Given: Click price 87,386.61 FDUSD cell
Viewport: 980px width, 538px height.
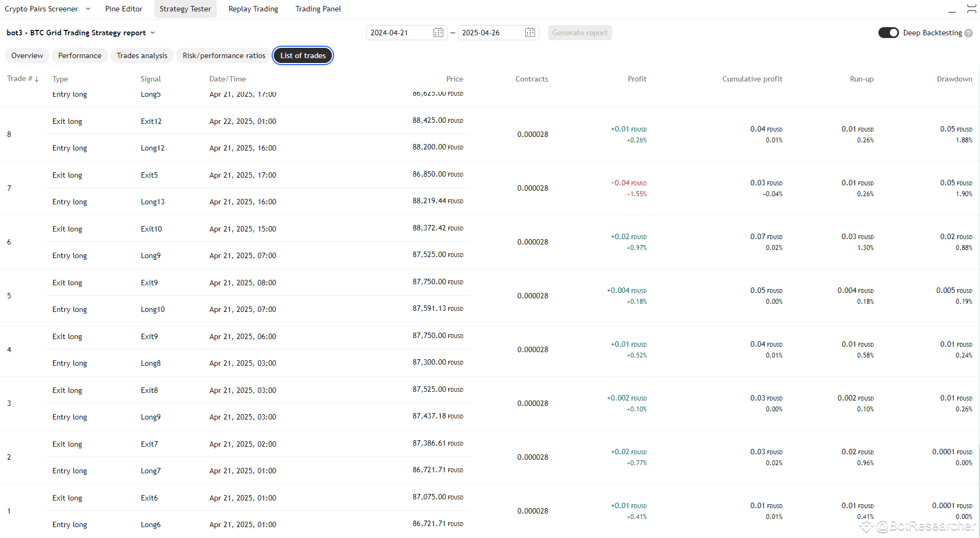Looking at the screenshot, I should 438,443.
